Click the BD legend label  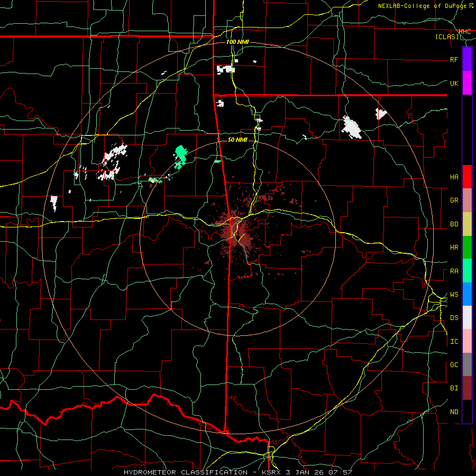454,224
